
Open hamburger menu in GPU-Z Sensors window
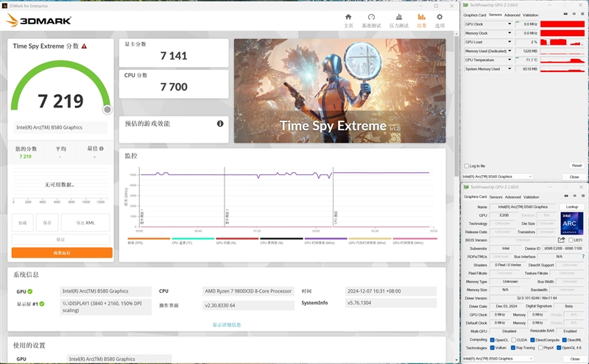[582, 14]
